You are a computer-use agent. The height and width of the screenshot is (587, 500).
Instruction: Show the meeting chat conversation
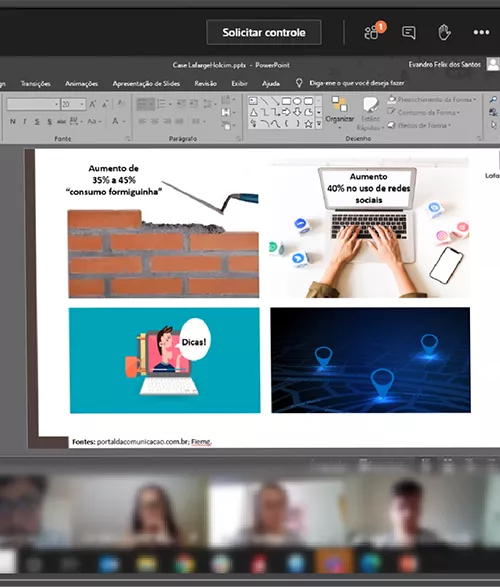point(408,33)
